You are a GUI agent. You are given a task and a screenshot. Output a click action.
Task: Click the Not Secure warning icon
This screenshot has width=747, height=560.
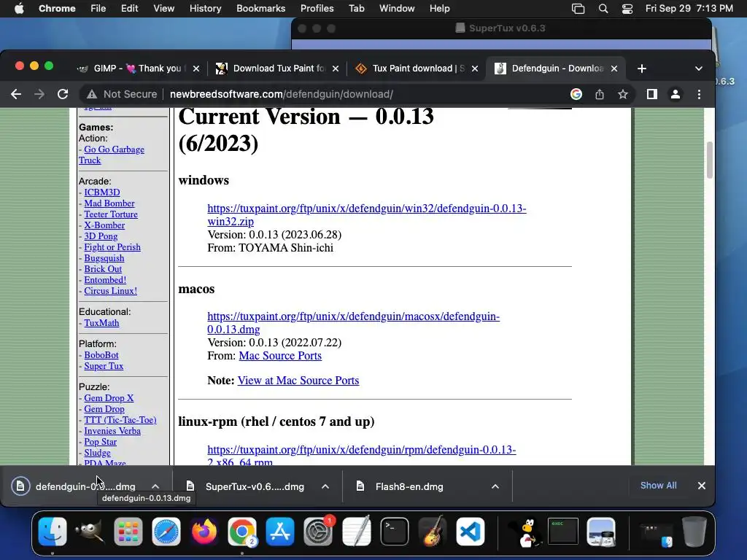pyautogui.click(x=92, y=94)
